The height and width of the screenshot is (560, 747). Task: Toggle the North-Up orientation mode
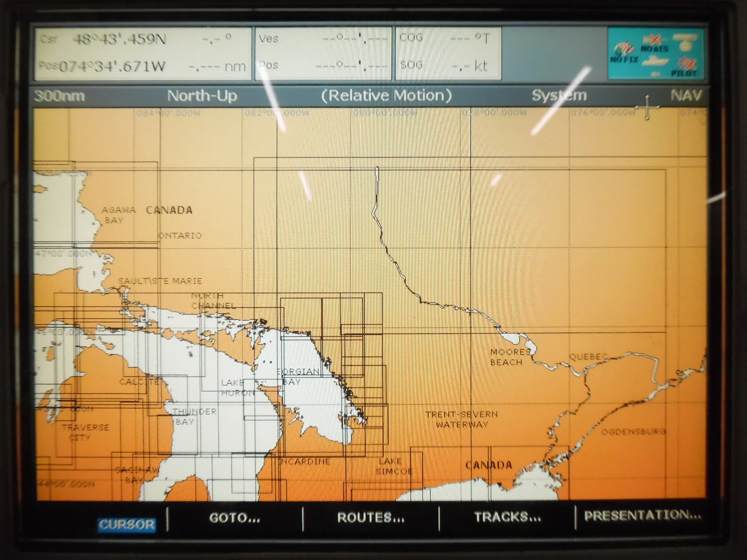[203, 96]
